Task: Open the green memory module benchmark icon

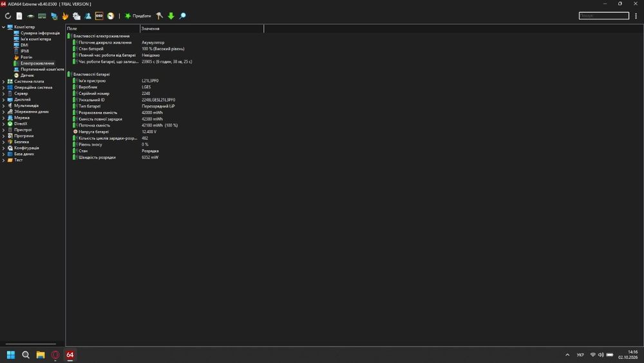Action: [x=42, y=16]
